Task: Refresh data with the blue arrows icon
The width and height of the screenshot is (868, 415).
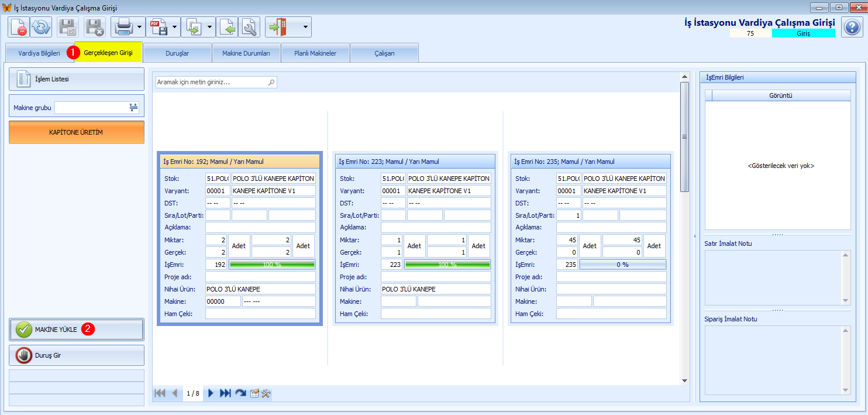Action: pos(41,27)
